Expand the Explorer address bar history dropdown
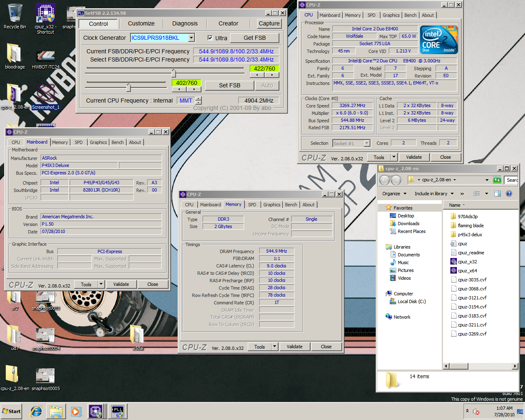This screenshot has height=420, width=525. [487, 180]
